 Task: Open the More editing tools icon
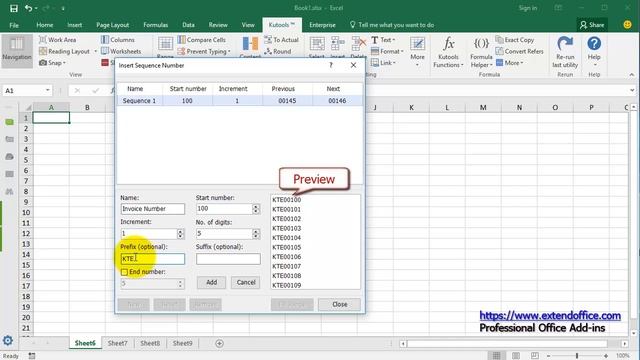pos(417,44)
